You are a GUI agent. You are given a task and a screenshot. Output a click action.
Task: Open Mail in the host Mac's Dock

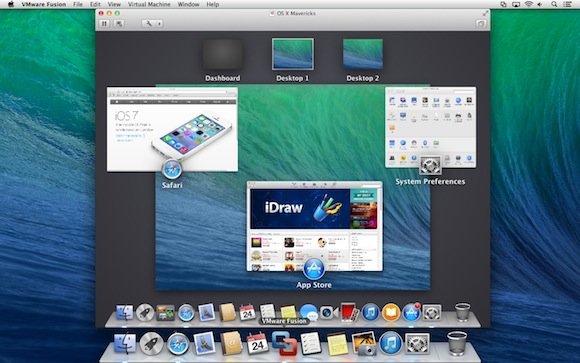(204, 343)
